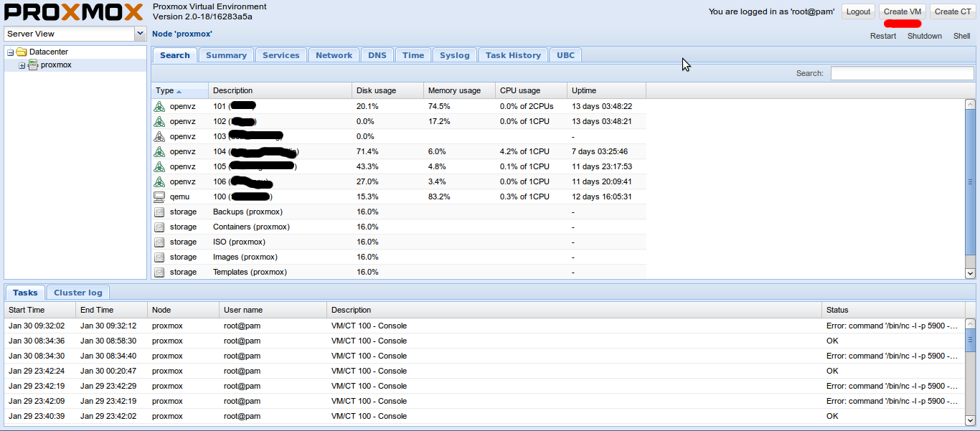Sort tasks by Start Time header
The height and width of the screenshot is (431, 980).
click(x=40, y=310)
